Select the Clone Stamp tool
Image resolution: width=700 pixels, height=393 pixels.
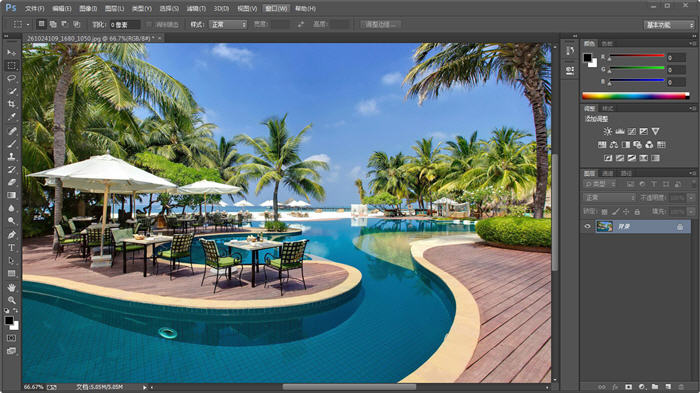click(12, 157)
